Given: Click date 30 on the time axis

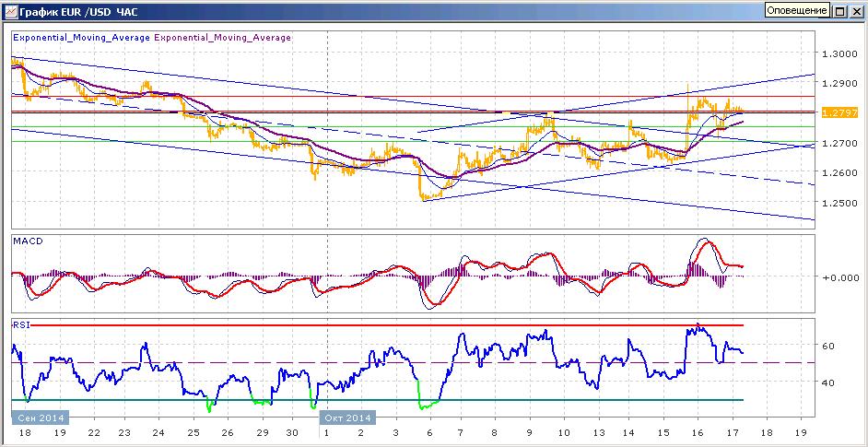Looking at the screenshot, I should pos(293,432).
